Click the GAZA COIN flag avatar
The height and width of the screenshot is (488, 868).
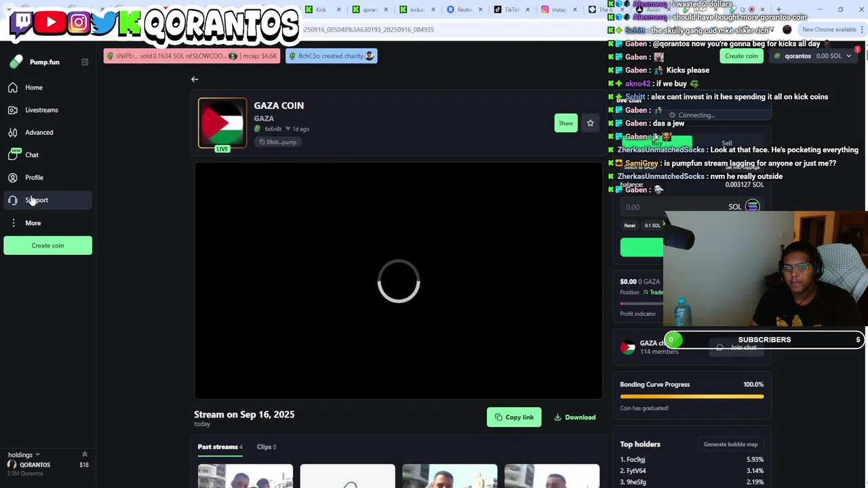click(x=222, y=123)
